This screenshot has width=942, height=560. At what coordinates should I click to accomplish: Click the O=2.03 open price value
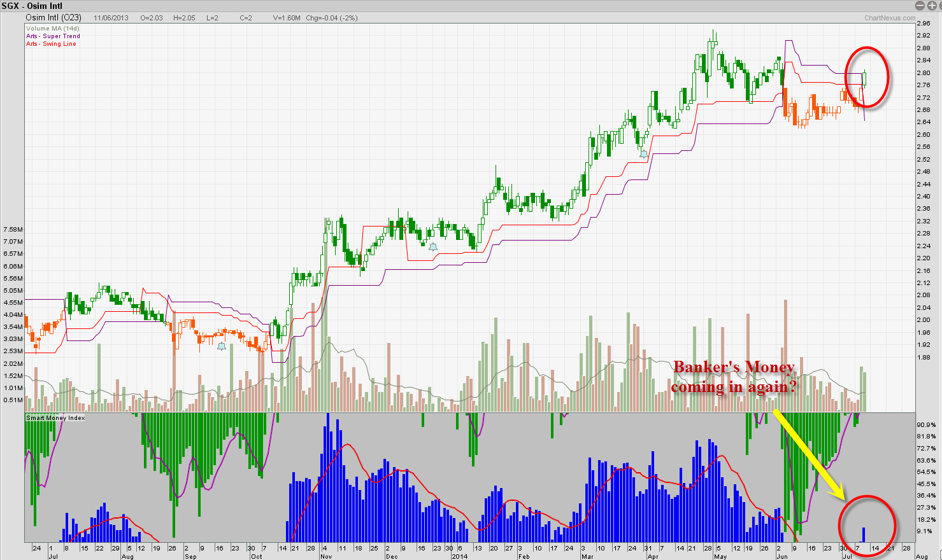pos(152,18)
